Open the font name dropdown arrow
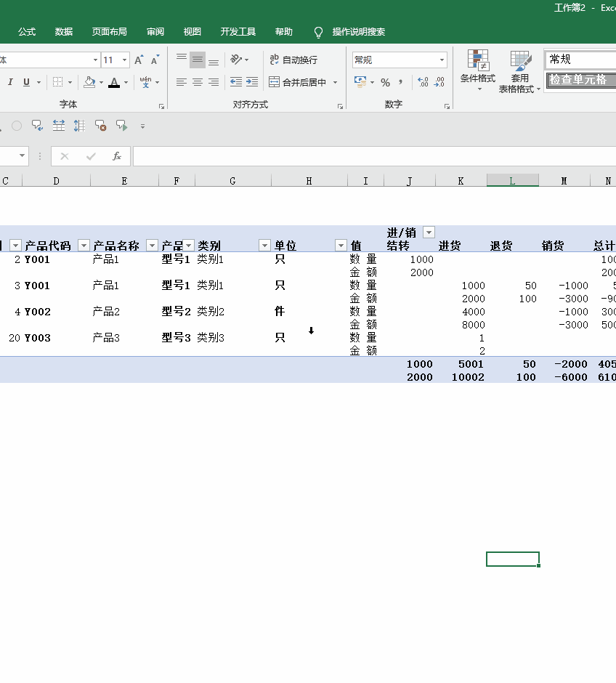This screenshot has height=683, width=616. pos(95,60)
